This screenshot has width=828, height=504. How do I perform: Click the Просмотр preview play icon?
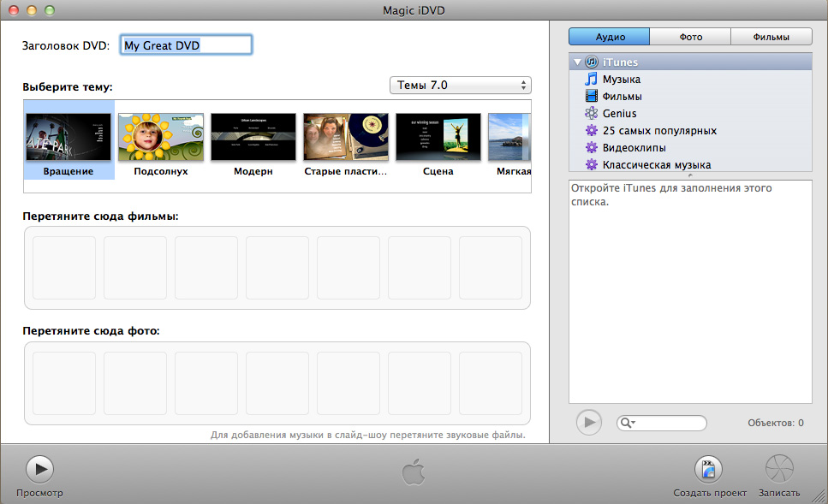[39, 469]
